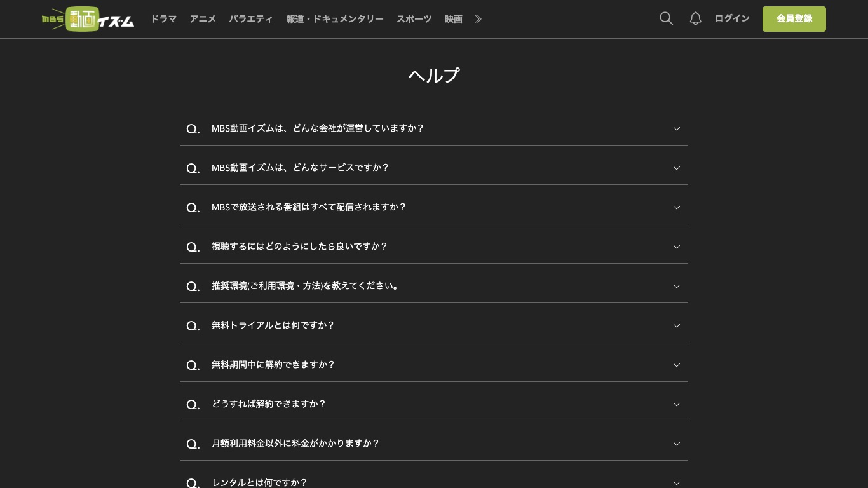868x488 pixels.
Task: Click text MBSで放送される番組はすべて配信されますか？
Action: (309, 207)
